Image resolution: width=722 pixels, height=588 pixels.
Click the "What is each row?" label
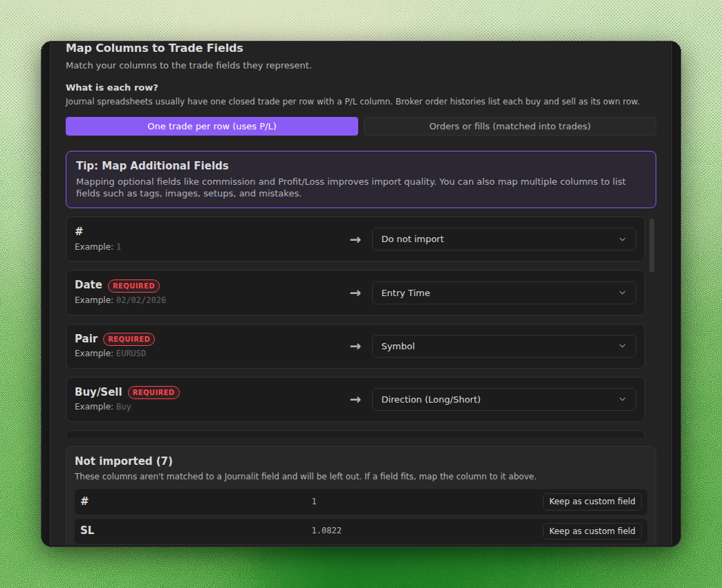(112, 87)
